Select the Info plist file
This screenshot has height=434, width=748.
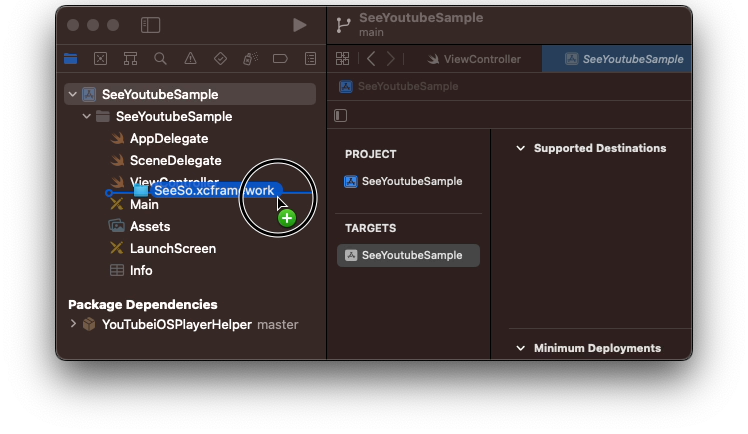click(x=141, y=270)
